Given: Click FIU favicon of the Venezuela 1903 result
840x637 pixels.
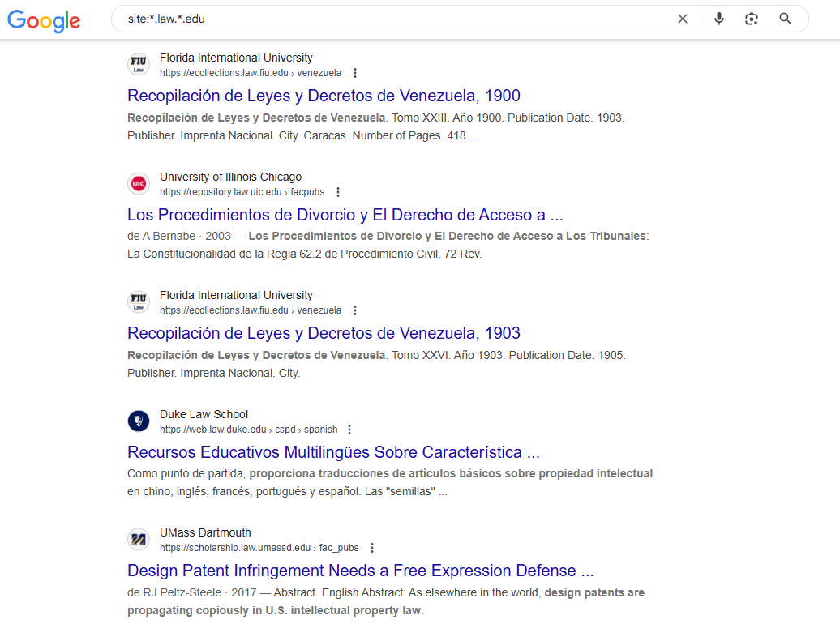Looking at the screenshot, I should coord(139,302).
